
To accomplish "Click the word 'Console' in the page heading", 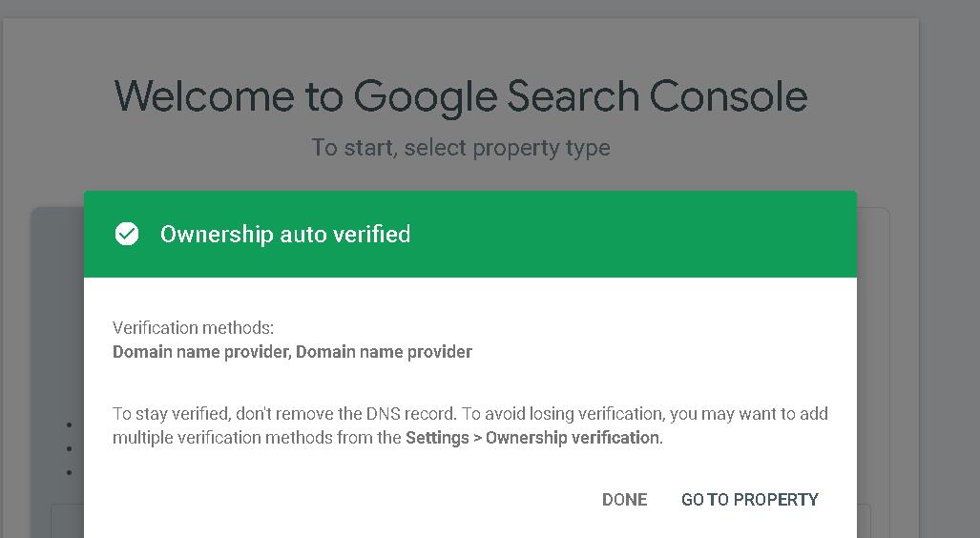I will 728,96.
